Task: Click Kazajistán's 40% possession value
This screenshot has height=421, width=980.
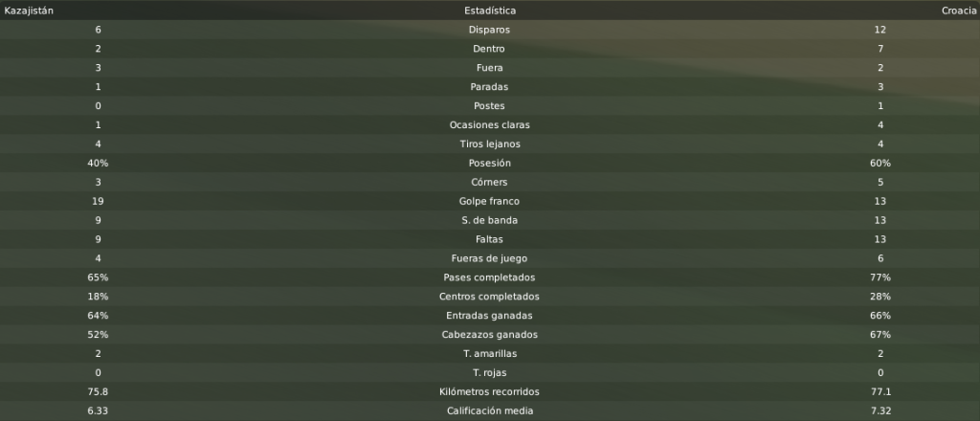Action: coord(99,163)
